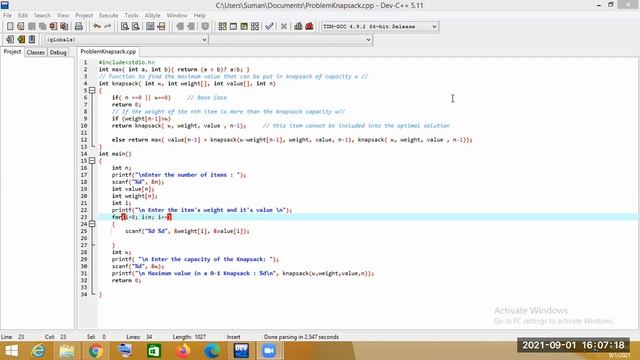640x360 pixels.
Task: Click the Profile analysis bar chart icon
Action: pyautogui.click(x=298, y=27)
